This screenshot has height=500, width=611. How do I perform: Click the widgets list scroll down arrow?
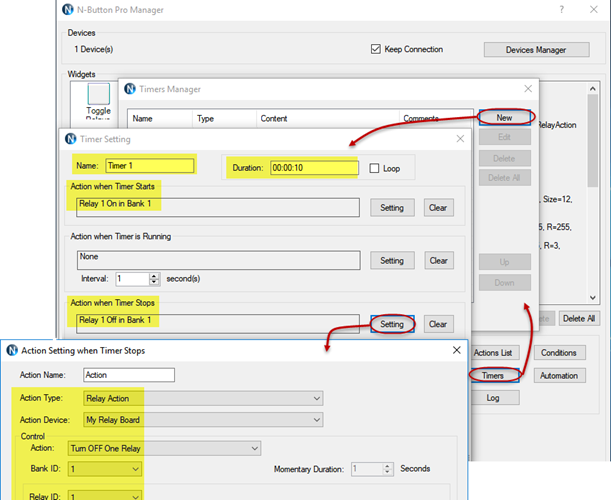tap(593, 298)
